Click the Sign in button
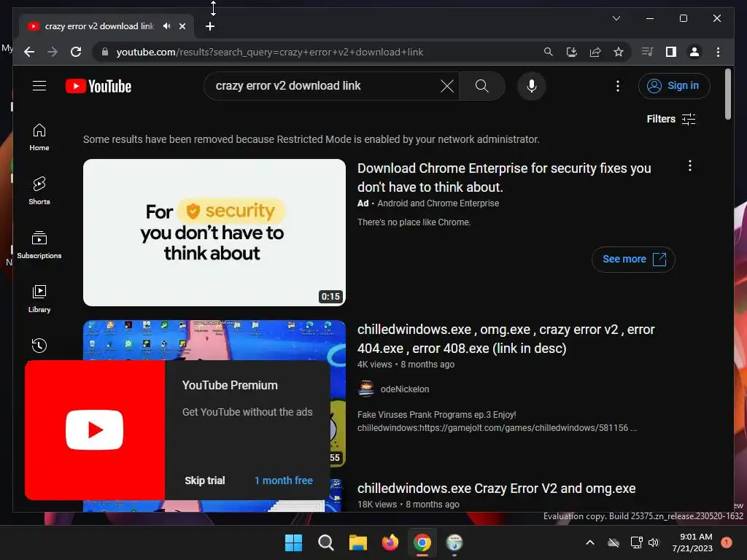747x560 pixels. (x=673, y=86)
